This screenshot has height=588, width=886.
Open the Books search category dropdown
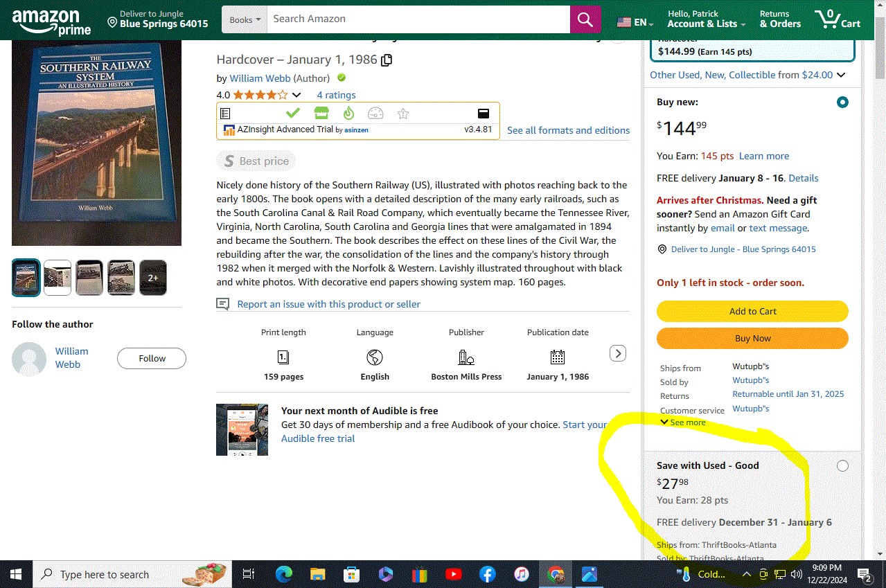click(x=245, y=19)
